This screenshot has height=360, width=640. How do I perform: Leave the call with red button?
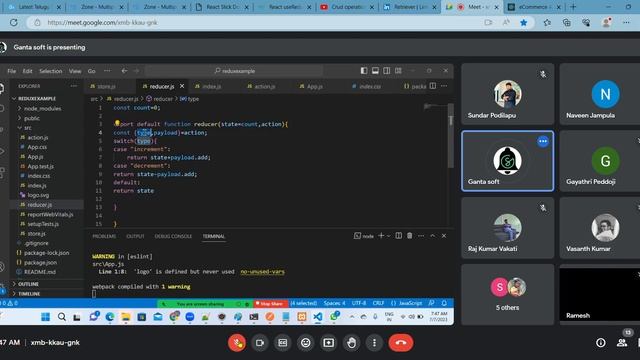coord(401,343)
